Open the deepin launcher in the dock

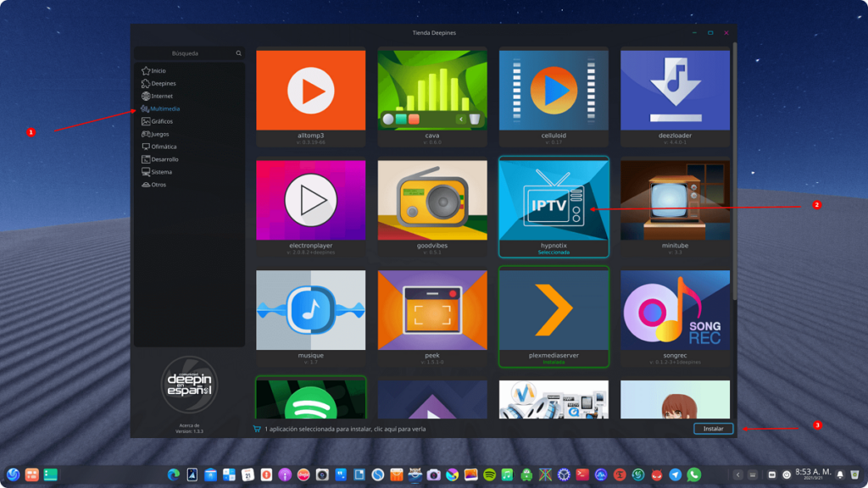[x=14, y=474]
